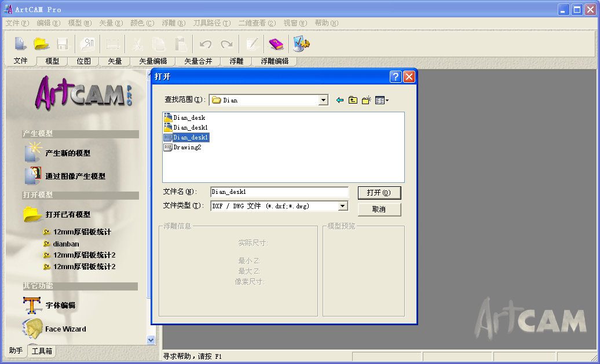Viewport: 600px width, 364px height.
Task: Click the Copy toolbar icon
Action: pos(159,44)
